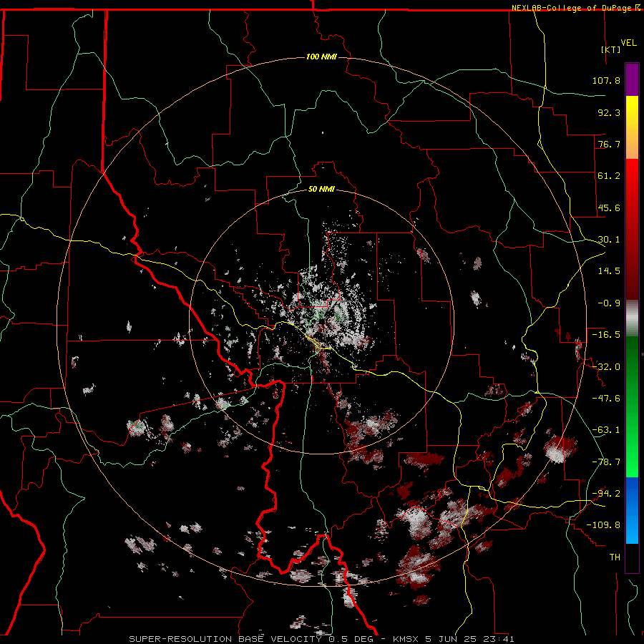Click the TH legend label
Screen dimensions: 644x644
click(615, 557)
